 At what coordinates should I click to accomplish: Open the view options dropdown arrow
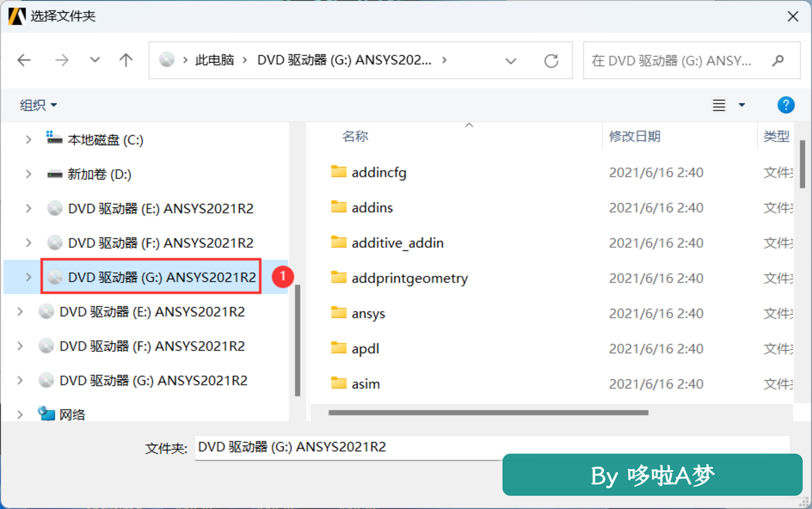click(x=742, y=105)
